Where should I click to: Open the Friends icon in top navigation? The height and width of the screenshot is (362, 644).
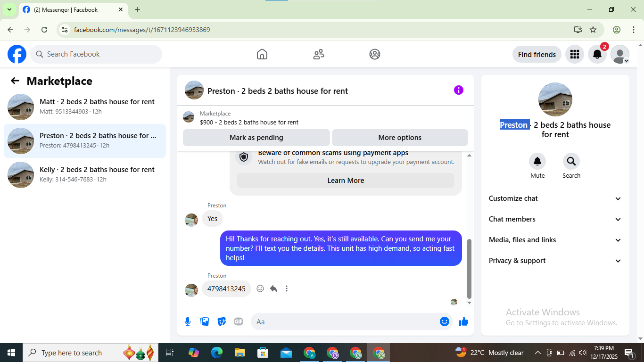[319, 54]
